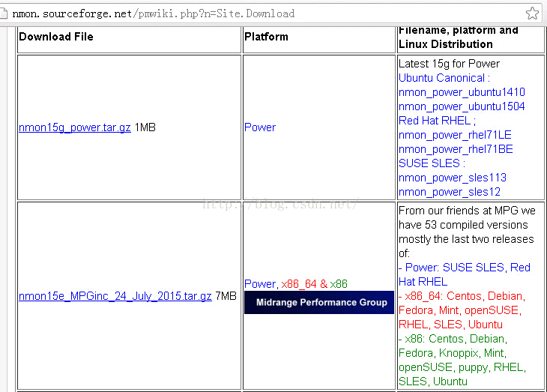Click the nmon_power_ubuntu1410 text
547x392 pixels.
[x=462, y=92]
